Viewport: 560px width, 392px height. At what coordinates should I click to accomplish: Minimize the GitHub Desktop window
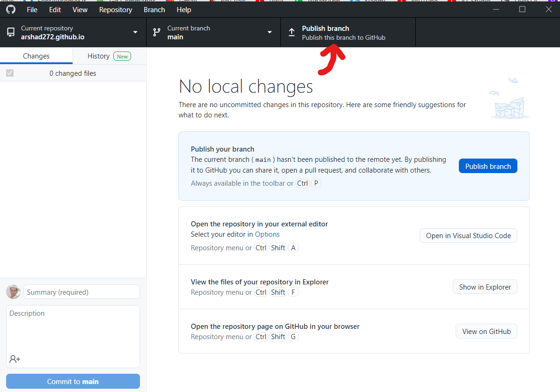(496, 9)
